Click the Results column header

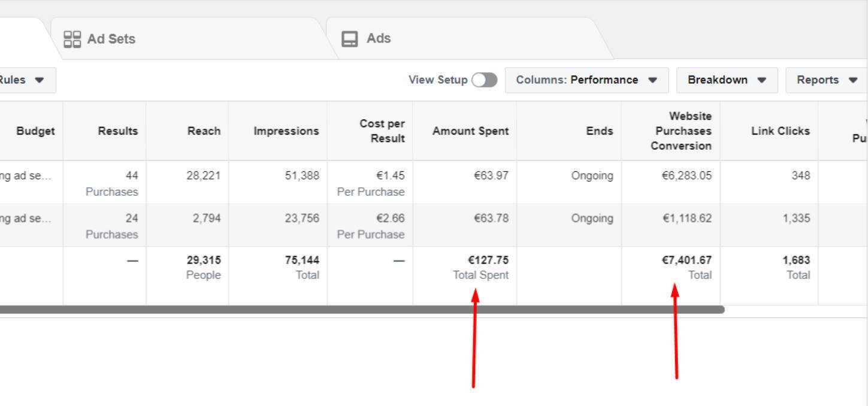[x=117, y=131]
